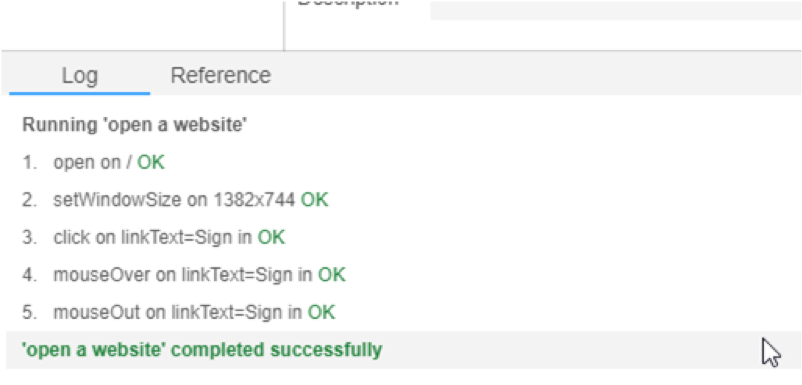This screenshot has width=802, height=385.
Task: Select the "click on linkText=Sign in" entry
Action: pos(153,237)
